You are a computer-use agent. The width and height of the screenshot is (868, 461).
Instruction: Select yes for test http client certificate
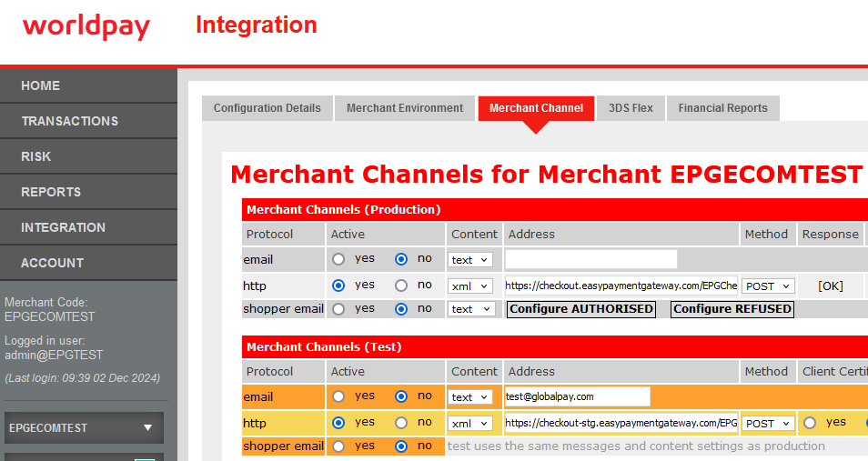pyautogui.click(x=810, y=423)
